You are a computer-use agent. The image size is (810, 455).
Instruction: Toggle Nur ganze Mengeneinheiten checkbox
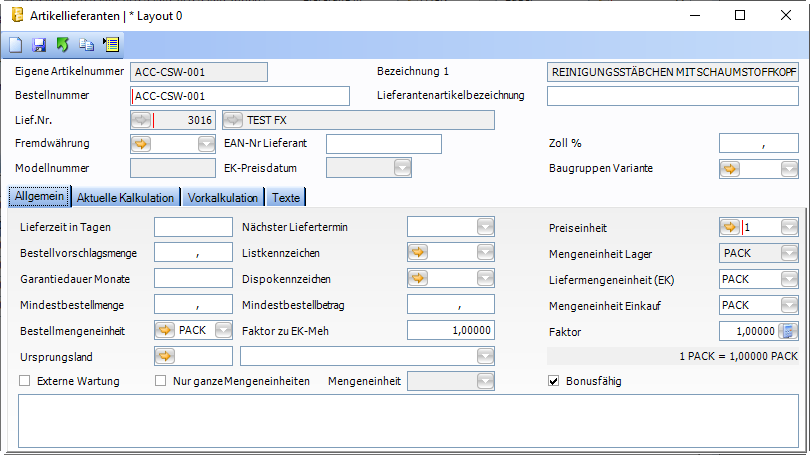pyautogui.click(x=161, y=381)
